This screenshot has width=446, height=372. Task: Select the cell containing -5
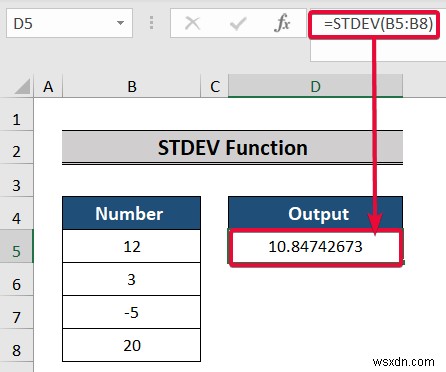click(131, 312)
